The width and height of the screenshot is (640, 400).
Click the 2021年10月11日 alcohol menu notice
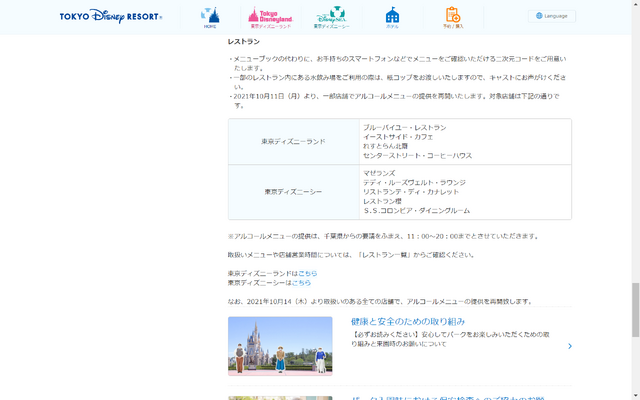(397, 101)
